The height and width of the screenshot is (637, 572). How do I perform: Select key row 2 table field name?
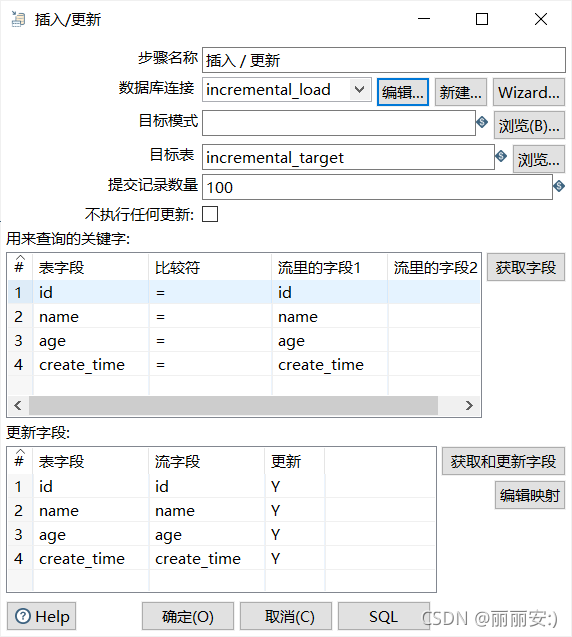tap(91, 316)
